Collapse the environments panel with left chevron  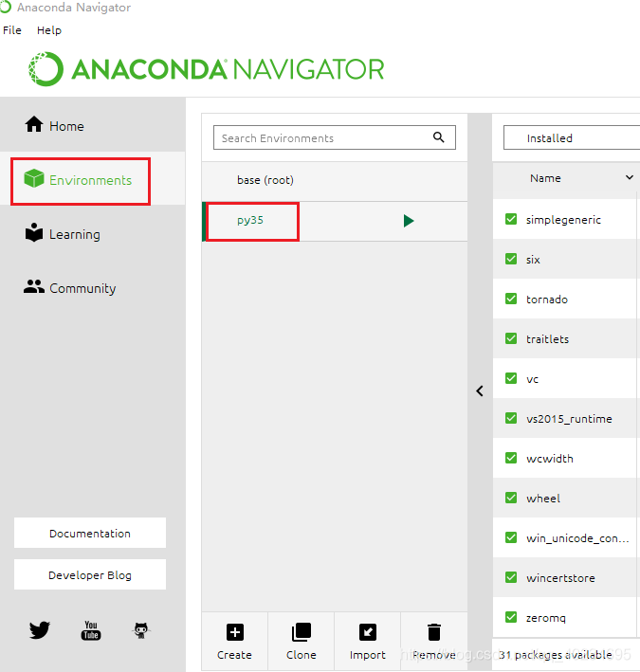pos(480,390)
